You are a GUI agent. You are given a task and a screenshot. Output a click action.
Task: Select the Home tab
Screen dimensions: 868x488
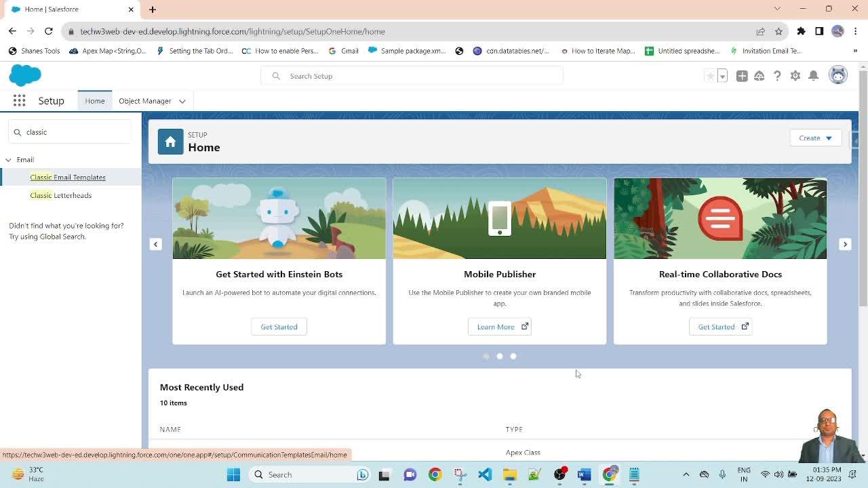tap(95, 100)
